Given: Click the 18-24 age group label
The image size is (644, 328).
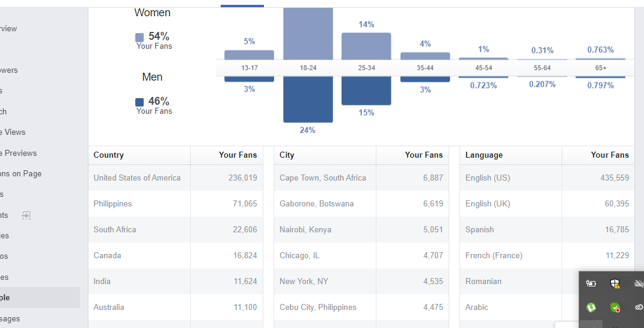Looking at the screenshot, I should [x=308, y=68].
